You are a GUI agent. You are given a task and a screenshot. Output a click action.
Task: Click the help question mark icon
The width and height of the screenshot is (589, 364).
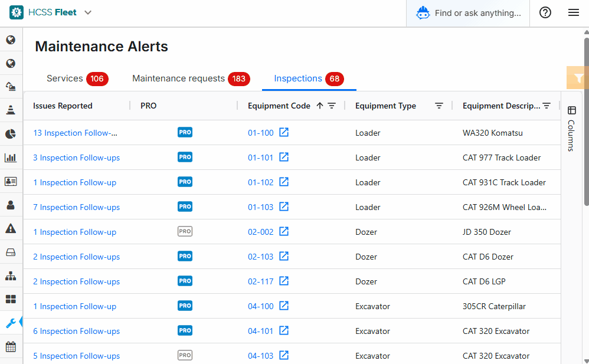click(545, 13)
